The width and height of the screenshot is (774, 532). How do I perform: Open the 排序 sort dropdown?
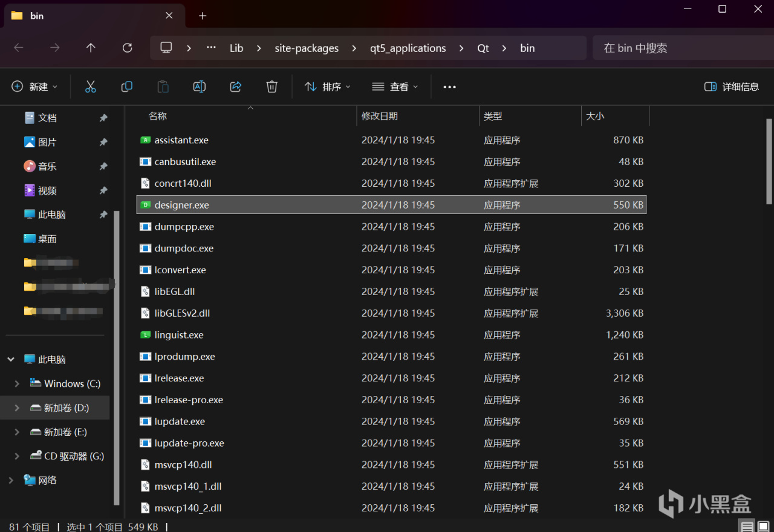tap(327, 86)
